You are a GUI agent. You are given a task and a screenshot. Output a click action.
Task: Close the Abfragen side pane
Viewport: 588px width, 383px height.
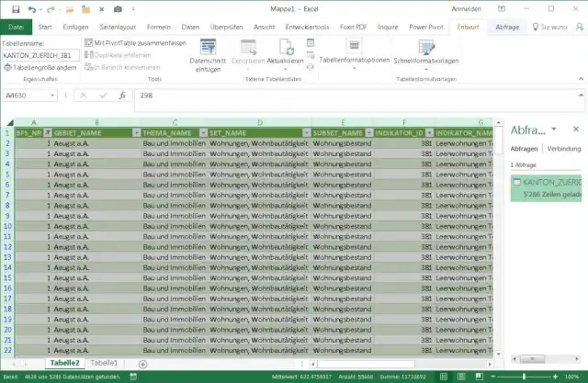click(576, 130)
